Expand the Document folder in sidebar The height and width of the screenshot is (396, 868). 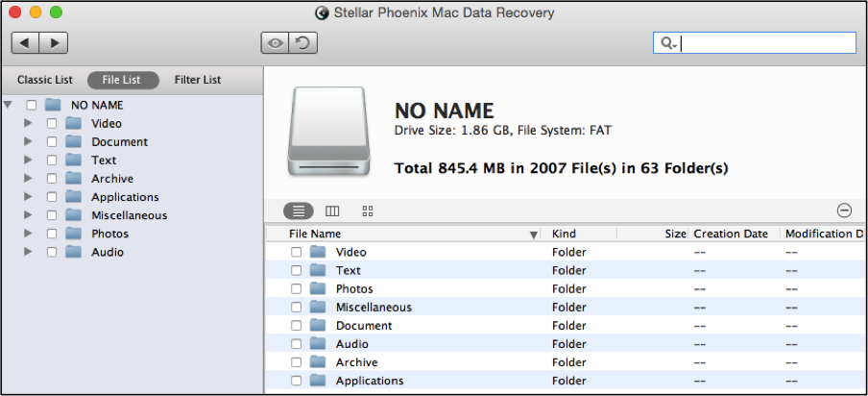click(x=28, y=142)
